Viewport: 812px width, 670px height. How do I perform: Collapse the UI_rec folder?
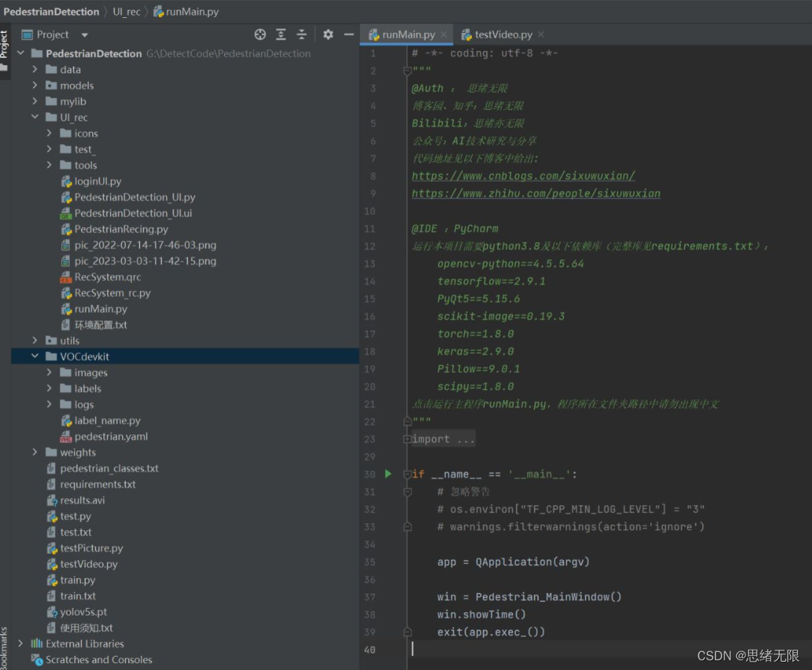(34, 117)
